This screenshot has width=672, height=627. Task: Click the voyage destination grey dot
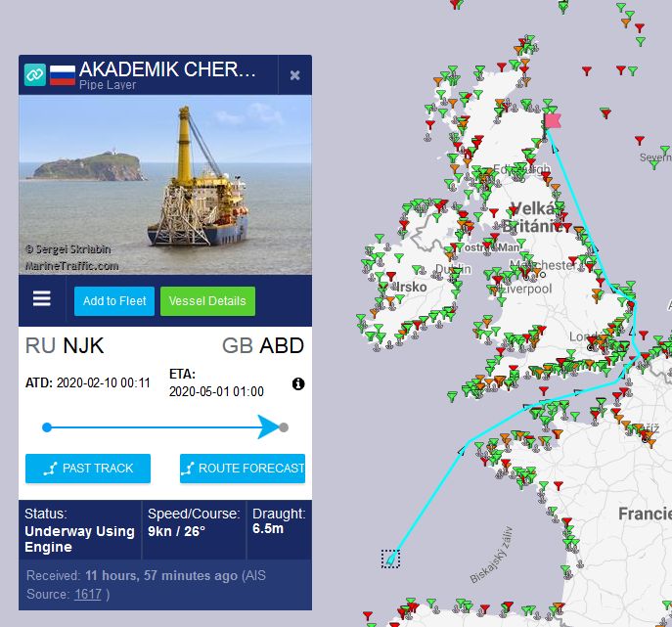[x=284, y=427]
